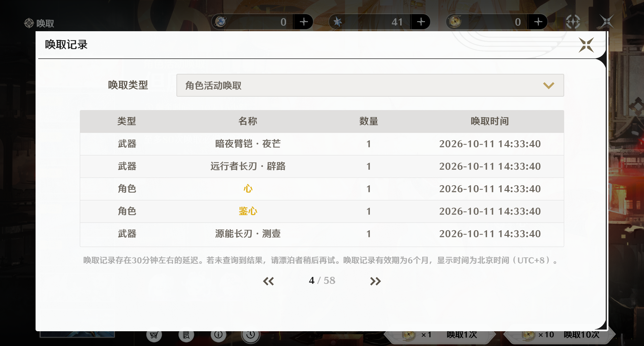Click the quantity 1 in the 源能长刃·测壹 row
The width and height of the screenshot is (644, 346).
tap(369, 234)
